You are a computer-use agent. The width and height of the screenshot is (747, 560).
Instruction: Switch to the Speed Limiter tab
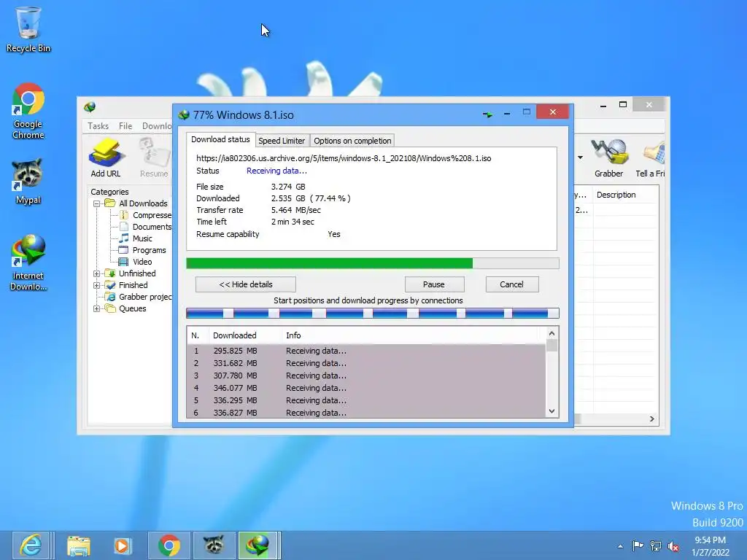[x=282, y=141]
